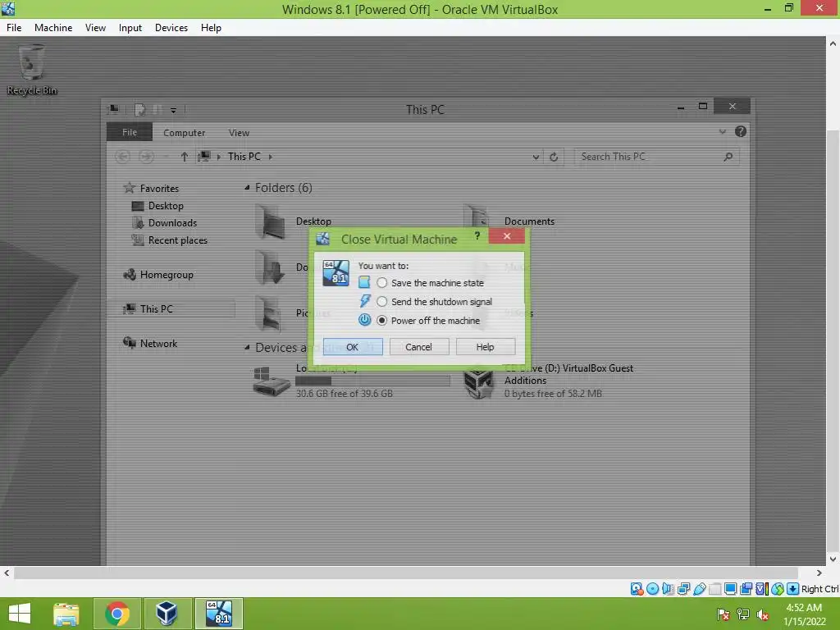Click the virtualization V status icon
The image size is (840, 630).
pos(762,589)
